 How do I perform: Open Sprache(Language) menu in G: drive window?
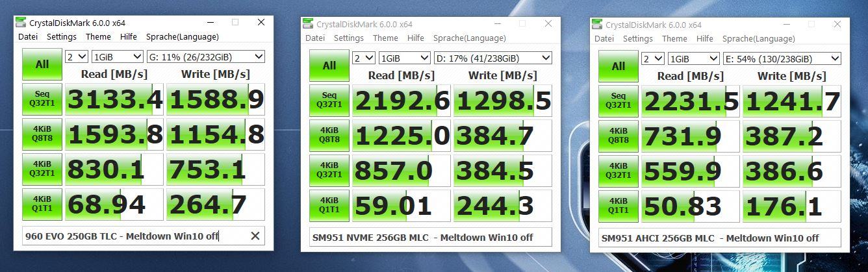[x=183, y=37]
